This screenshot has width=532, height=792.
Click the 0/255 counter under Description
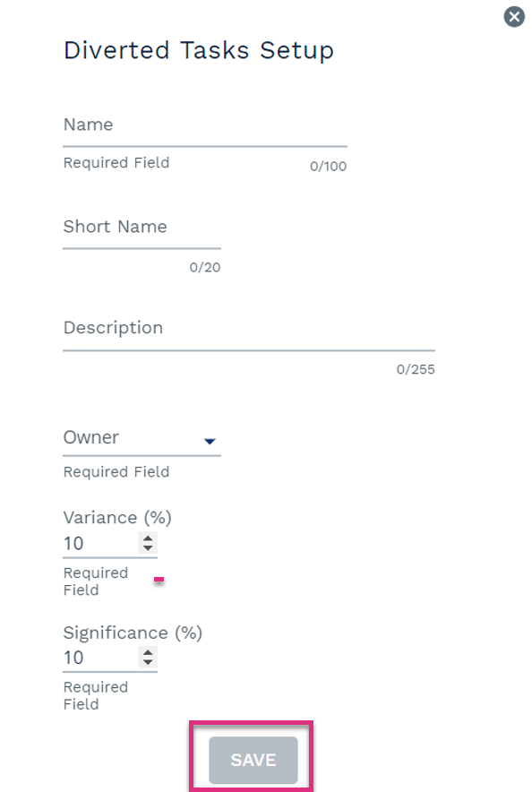(x=416, y=369)
